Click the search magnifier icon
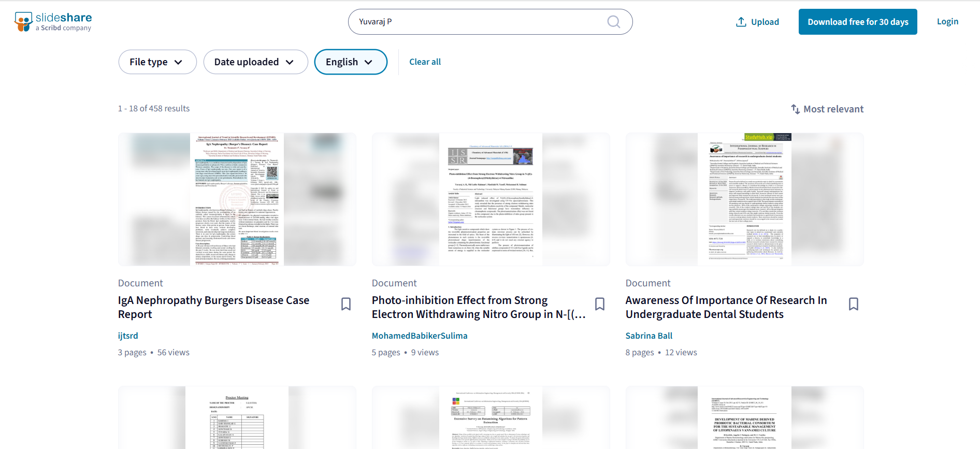This screenshot has height=449, width=980. [613, 22]
